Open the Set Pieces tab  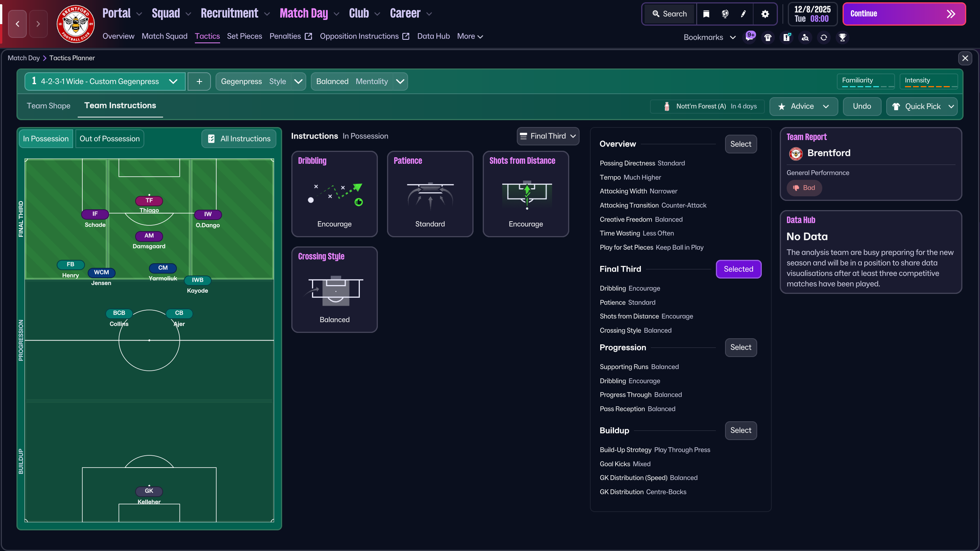click(x=245, y=36)
